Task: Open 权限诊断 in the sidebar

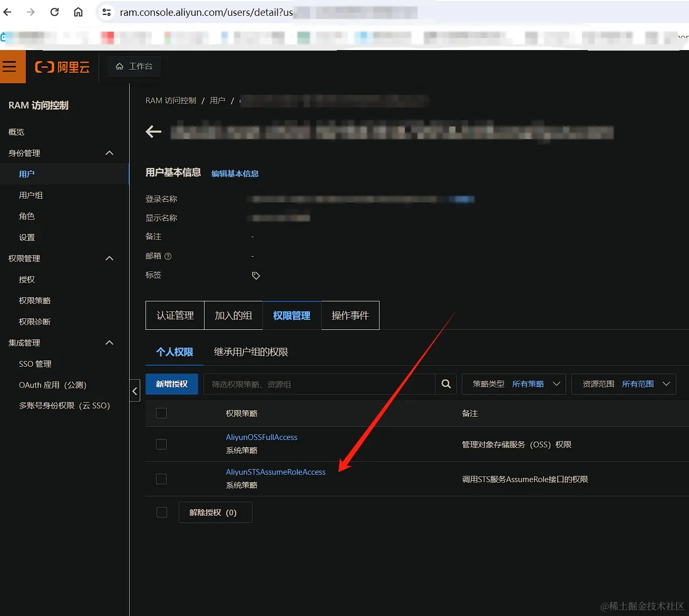Action: pyautogui.click(x=35, y=321)
